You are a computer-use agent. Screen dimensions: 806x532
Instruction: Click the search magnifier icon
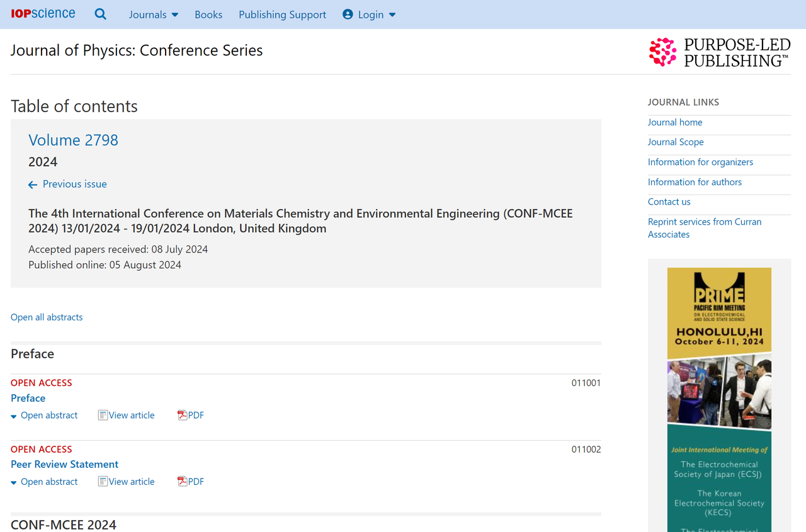(100, 13)
